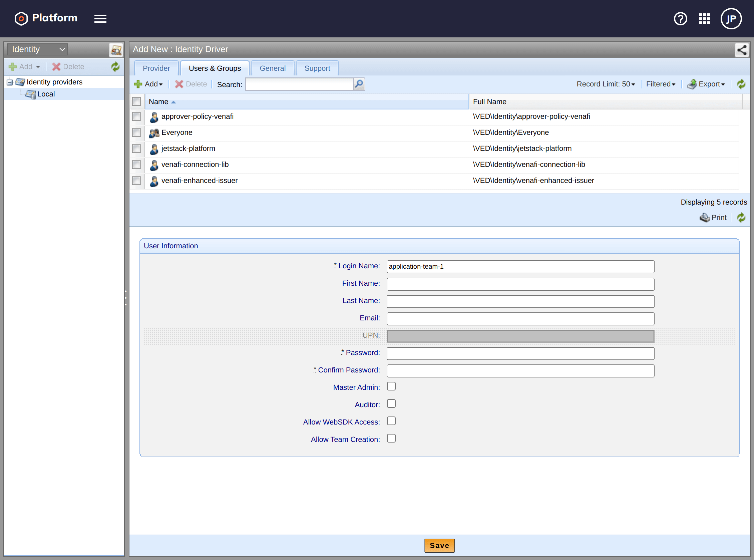Click the Local provider icon in tree

30,94
